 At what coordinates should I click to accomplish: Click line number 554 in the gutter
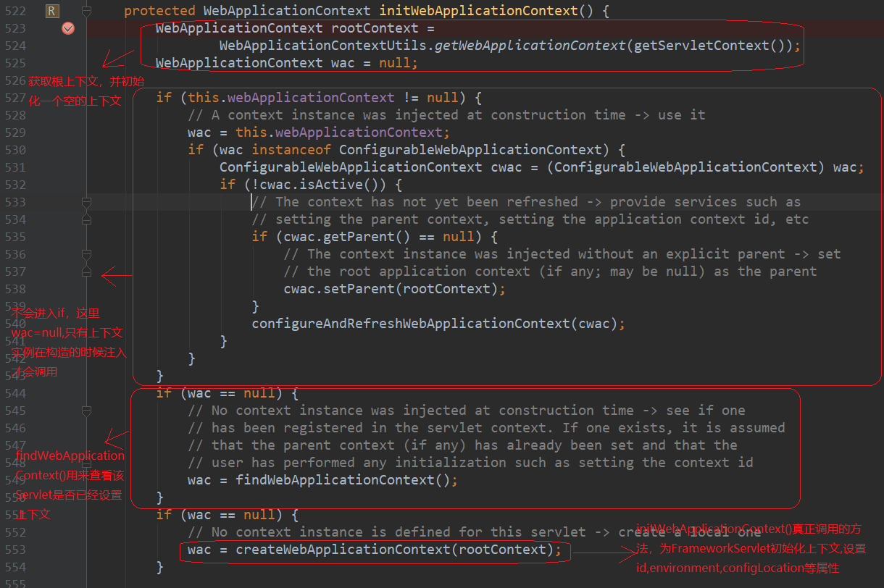(x=15, y=567)
